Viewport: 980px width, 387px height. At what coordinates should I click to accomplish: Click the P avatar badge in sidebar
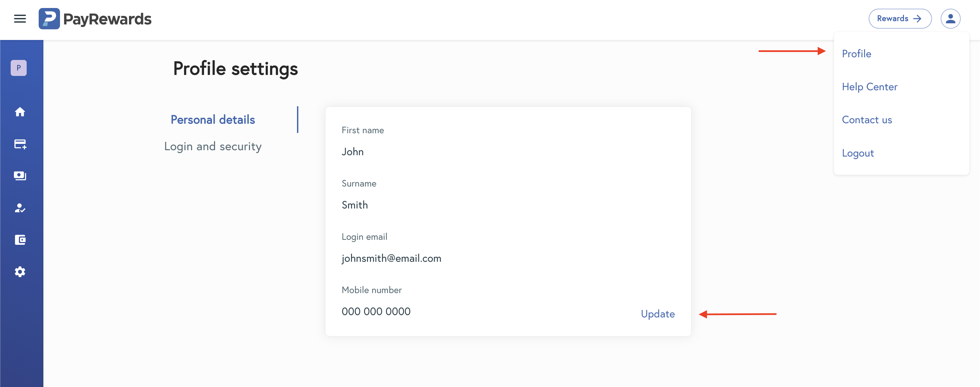pyautogui.click(x=19, y=68)
